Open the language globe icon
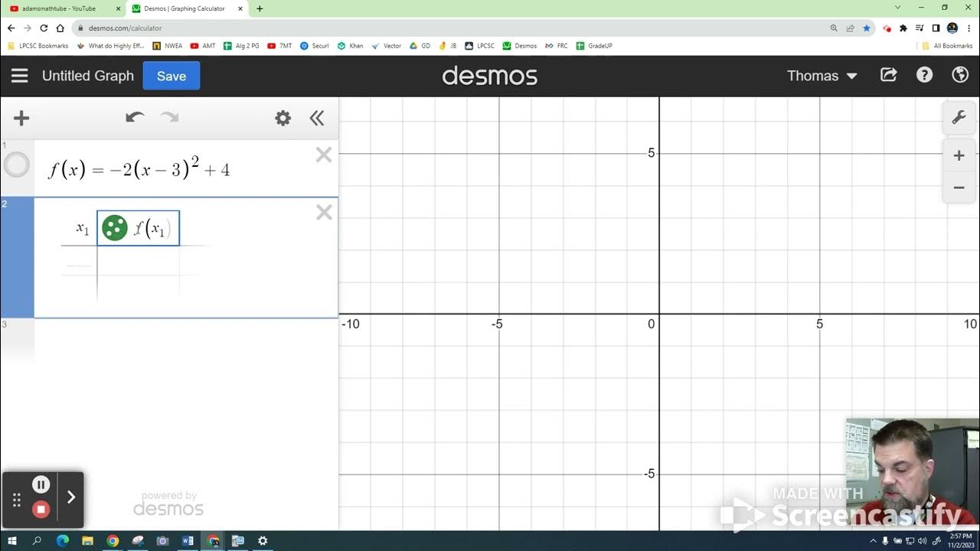 point(960,75)
